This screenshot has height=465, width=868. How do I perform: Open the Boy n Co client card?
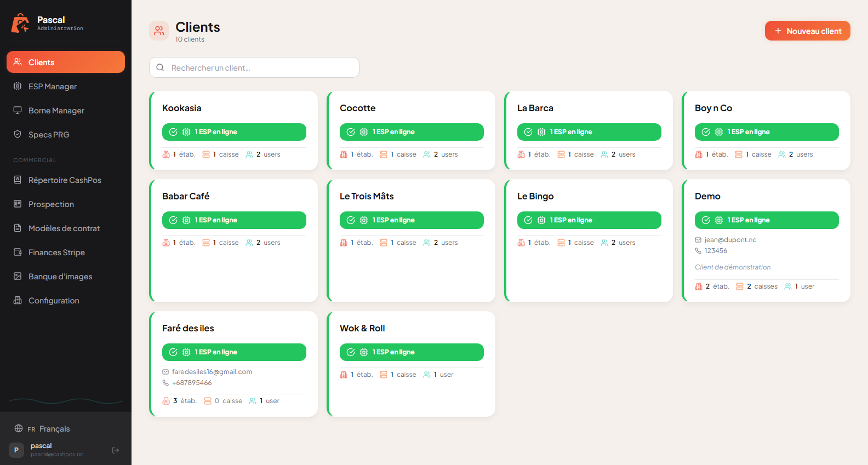tap(766, 130)
